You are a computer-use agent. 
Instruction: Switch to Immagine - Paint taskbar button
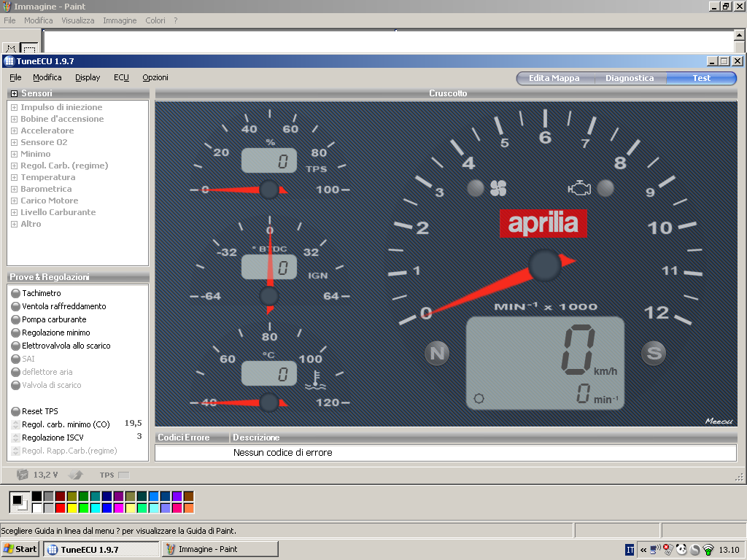click(220, 549)
